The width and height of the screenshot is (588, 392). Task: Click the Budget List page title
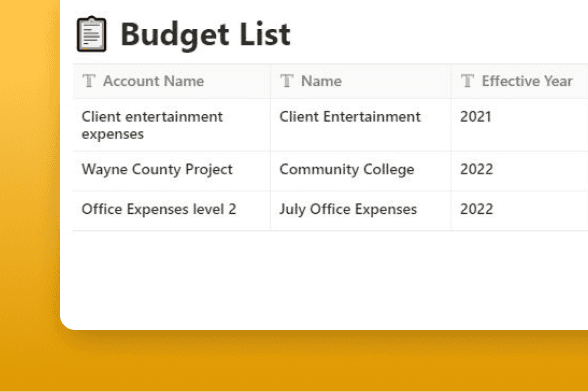(x=206, y=35)
